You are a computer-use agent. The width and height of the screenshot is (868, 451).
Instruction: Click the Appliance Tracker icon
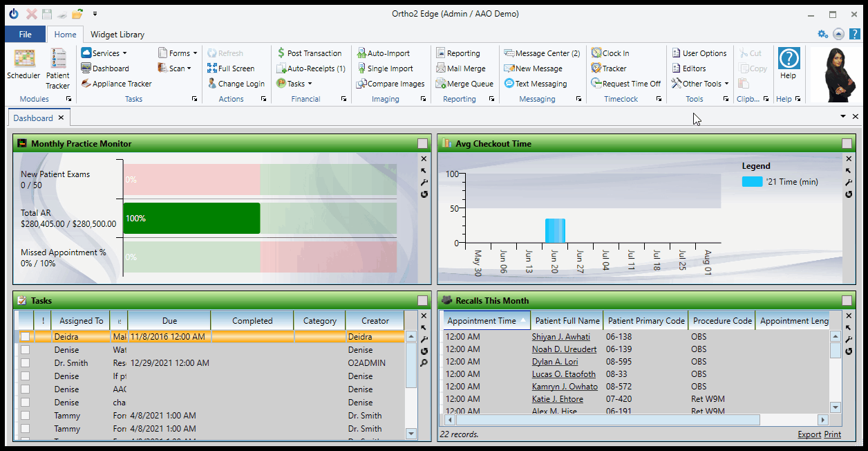coord(86,84)
